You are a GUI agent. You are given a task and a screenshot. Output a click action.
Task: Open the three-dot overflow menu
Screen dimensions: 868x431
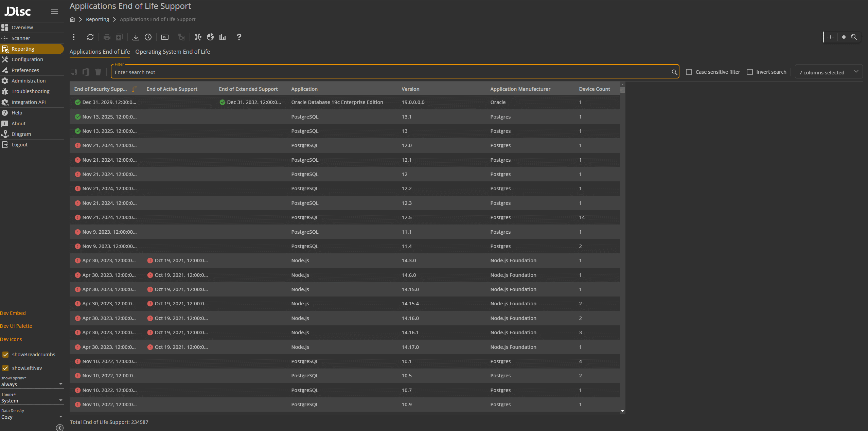click(73, 37)
